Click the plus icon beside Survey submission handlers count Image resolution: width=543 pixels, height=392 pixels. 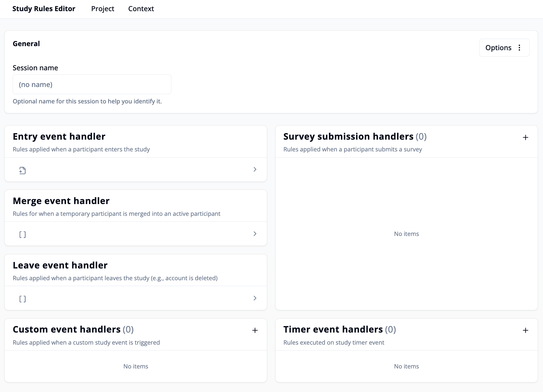click(525, 137)
